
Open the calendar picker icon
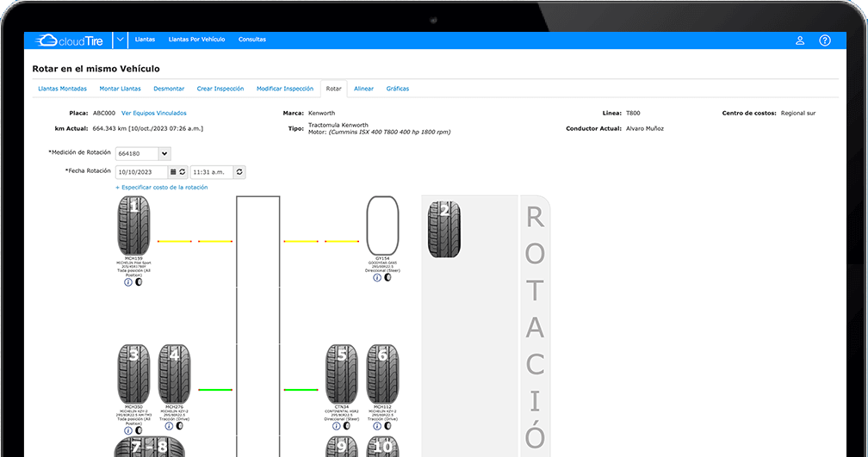coord(173,172)
